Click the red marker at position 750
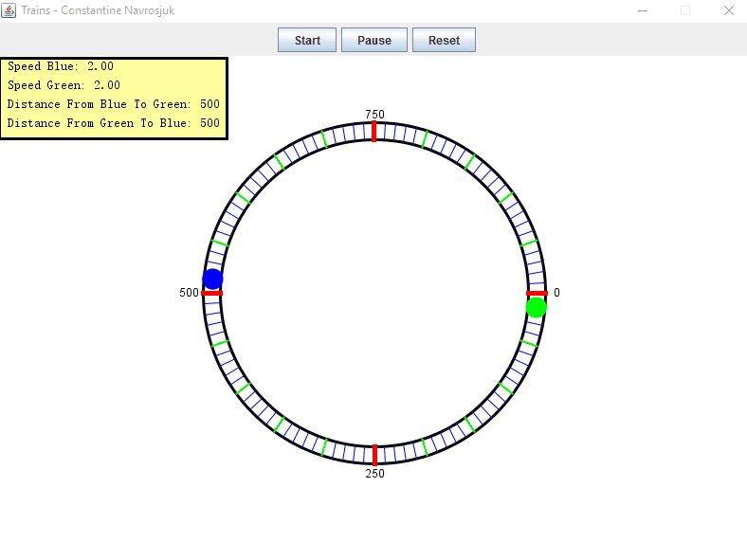The image size is (747, 560). point(374,132)
